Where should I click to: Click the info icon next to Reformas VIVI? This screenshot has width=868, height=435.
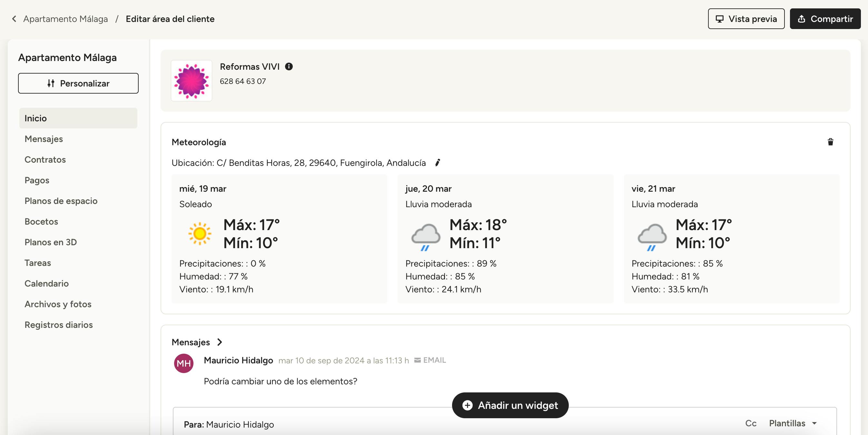click(x=289, y=66)
